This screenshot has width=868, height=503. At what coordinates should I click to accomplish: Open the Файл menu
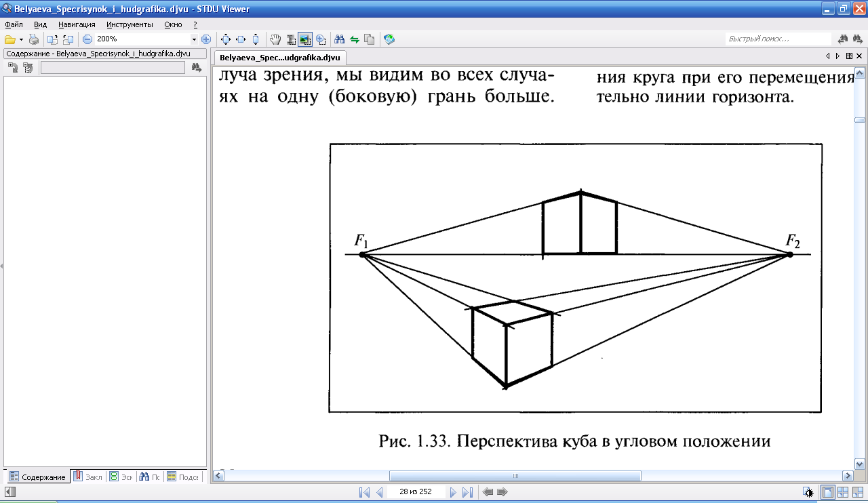tap(14, 24)
